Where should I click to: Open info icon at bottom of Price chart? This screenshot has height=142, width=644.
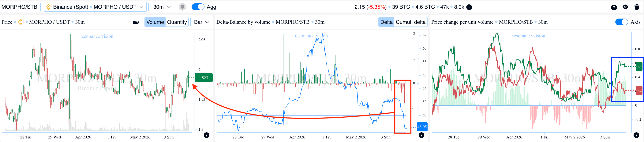pyautogui.click(x=207, y=135)
